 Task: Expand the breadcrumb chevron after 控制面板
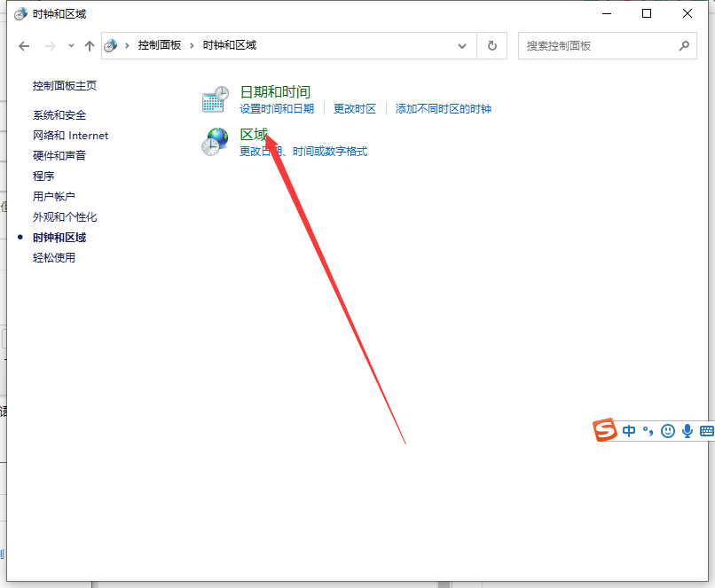(193, 45)
